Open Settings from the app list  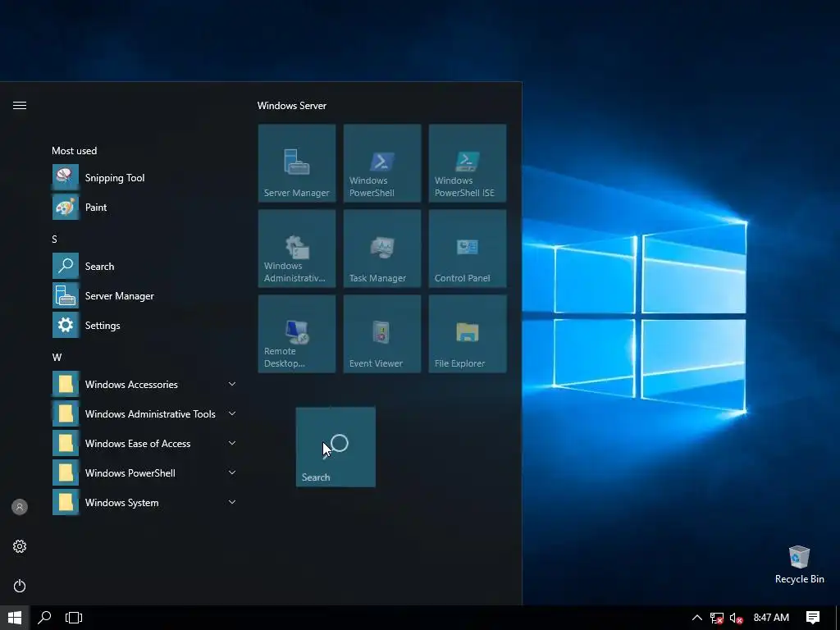144,325
